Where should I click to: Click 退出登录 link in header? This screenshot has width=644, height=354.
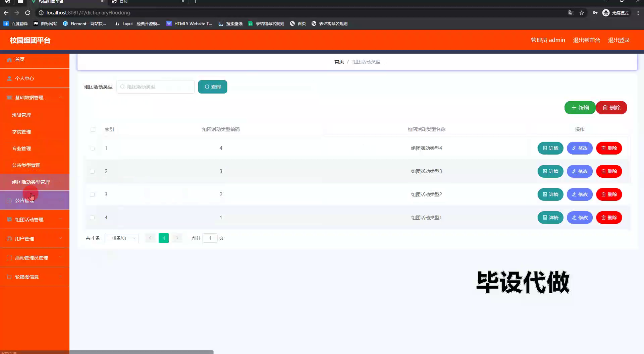click(619, 40)
